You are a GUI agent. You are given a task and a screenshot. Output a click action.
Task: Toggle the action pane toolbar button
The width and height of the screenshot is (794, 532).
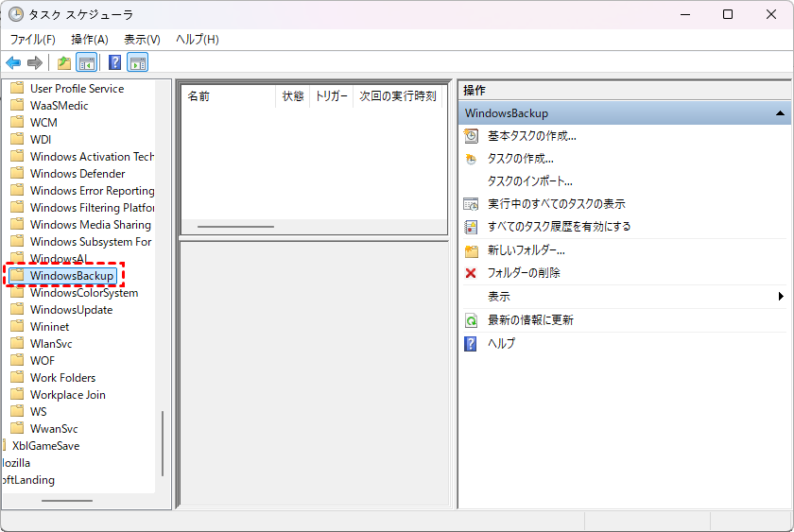(x=137, y=63)
